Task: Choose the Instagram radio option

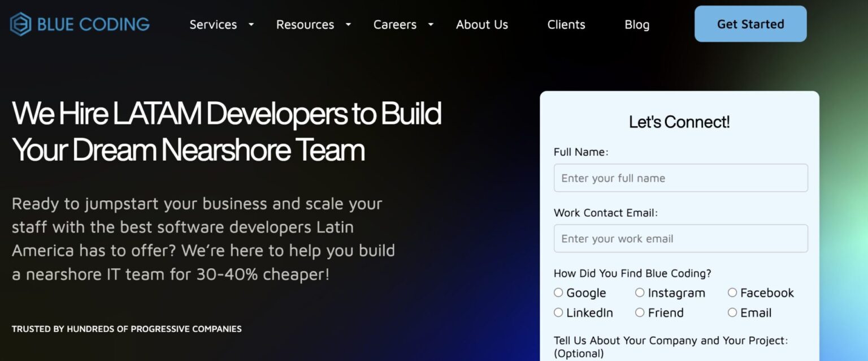Action: pyautogui.click(x=640, y=293)
